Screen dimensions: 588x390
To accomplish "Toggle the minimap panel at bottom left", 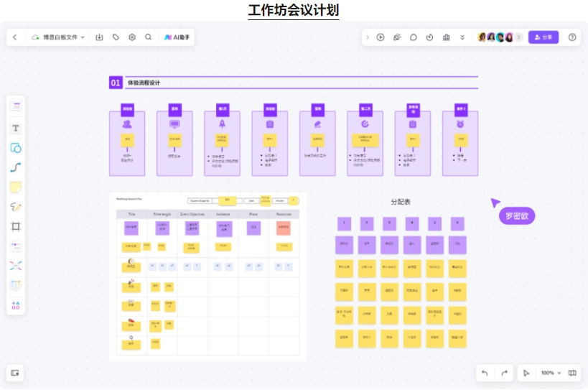I will point(15,373).
